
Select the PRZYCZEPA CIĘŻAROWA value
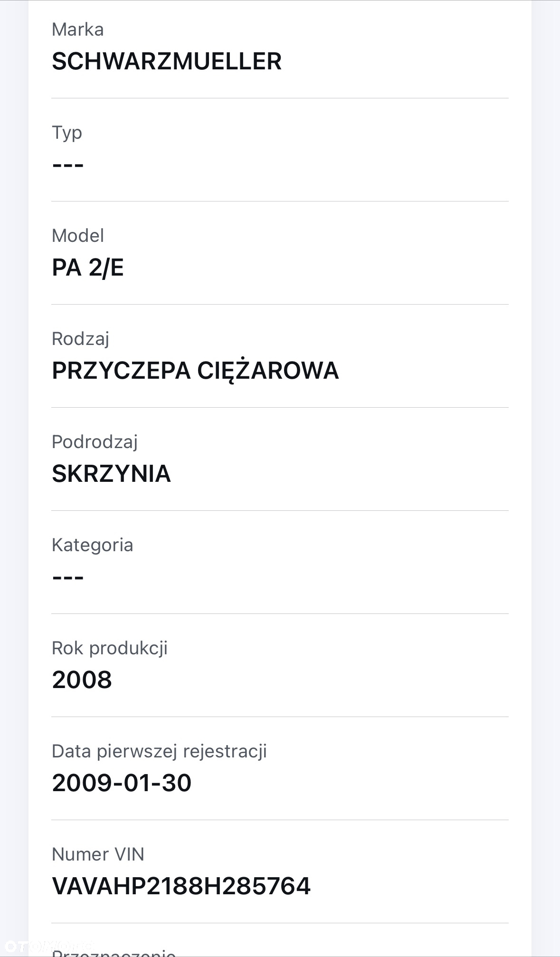point(195,371)
